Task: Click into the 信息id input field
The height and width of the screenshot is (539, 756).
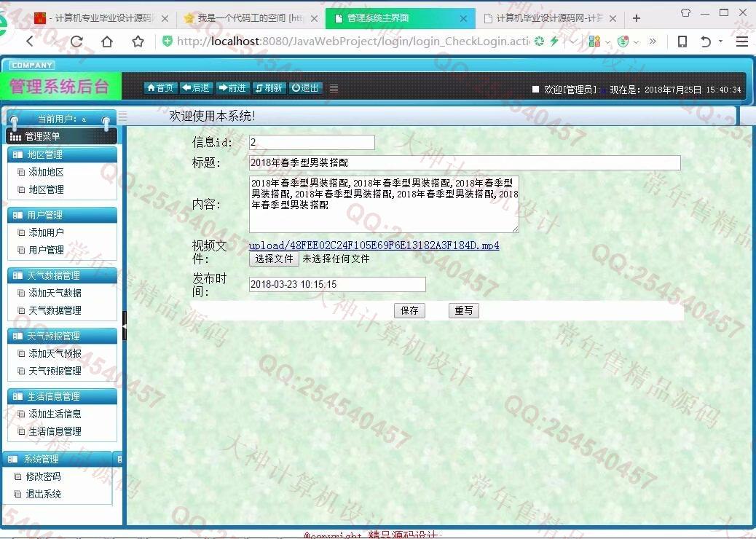Action: pos(312,142)
